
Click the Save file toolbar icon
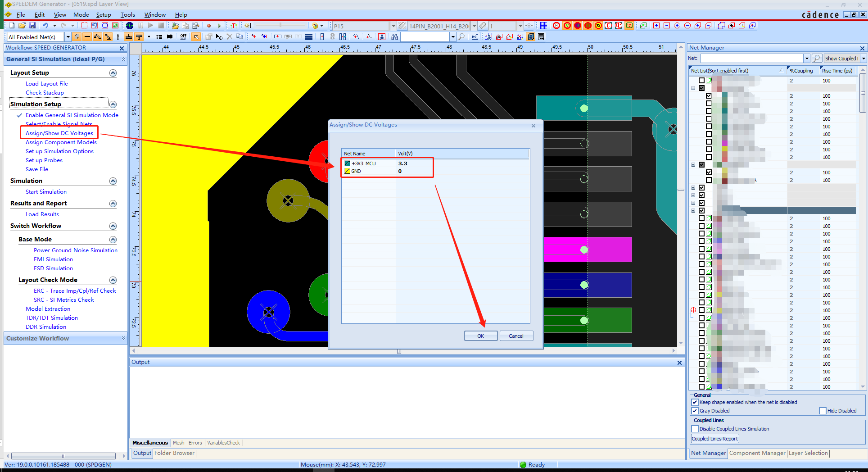32,26
